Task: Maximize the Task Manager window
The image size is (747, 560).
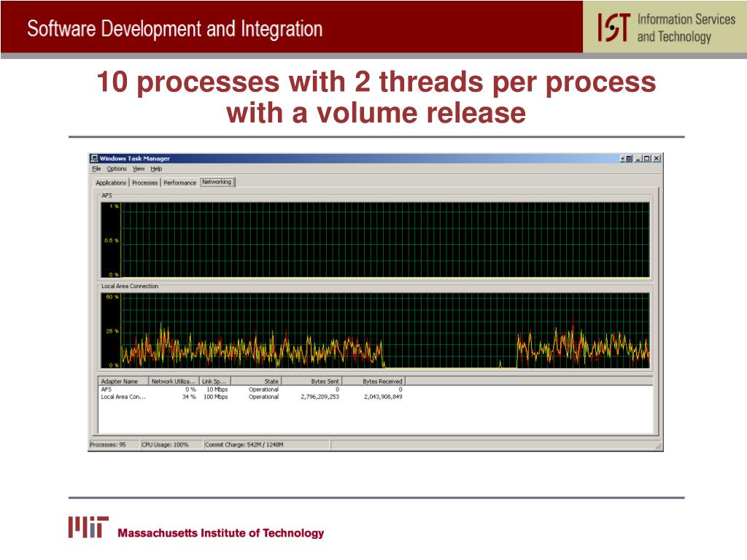Action: click(646, 158)
